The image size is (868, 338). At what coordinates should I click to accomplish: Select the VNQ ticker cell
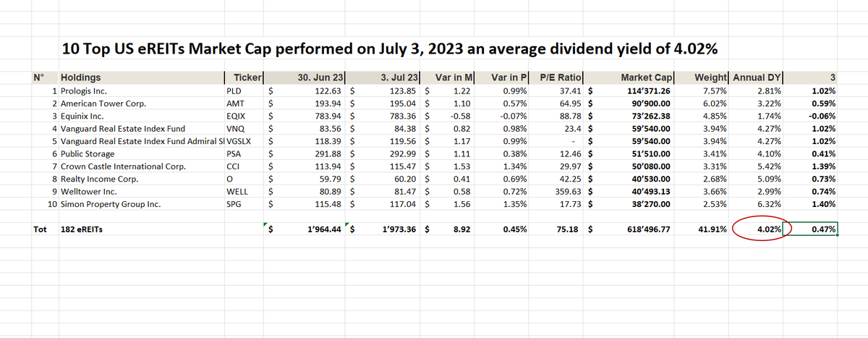pos(236,128)
